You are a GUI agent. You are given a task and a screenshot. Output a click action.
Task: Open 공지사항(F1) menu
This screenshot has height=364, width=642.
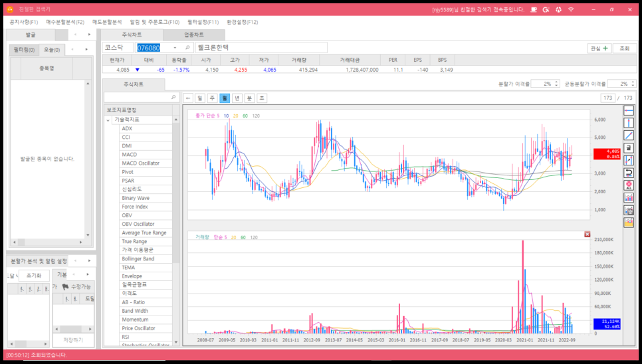(24, 22)
